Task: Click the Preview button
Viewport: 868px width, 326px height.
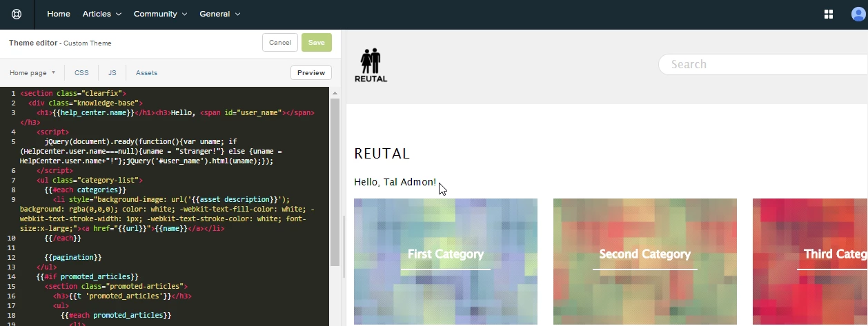Action: (x=311, y=72)
